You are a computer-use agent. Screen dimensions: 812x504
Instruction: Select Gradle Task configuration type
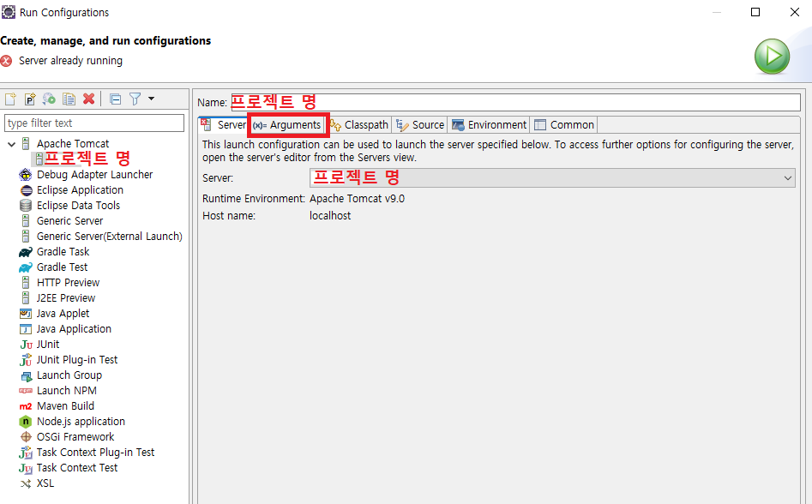[63, 251]
